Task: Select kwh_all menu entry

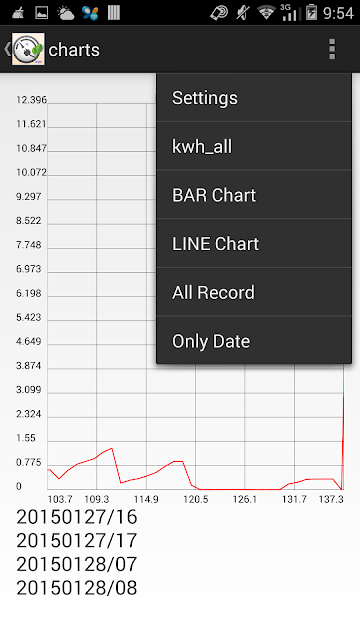Action: (254, 146)
